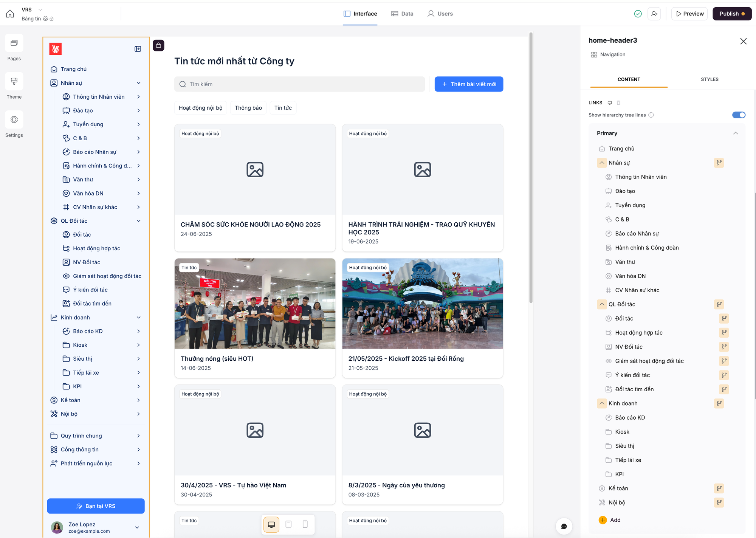Expand Đào tạo chevron in sidebar
Viewport: 756px width, 538px height.
coord(139,111)
